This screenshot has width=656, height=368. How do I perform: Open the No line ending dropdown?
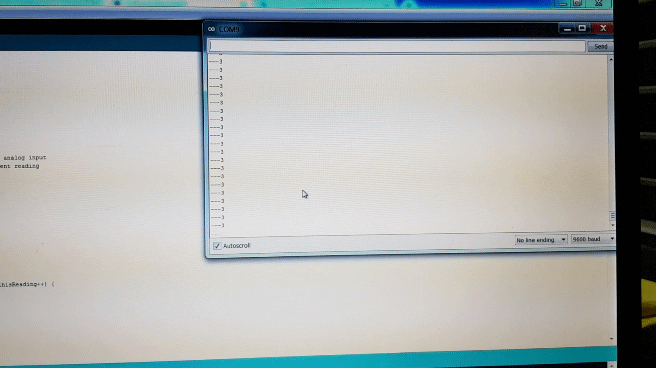point(541,240)
